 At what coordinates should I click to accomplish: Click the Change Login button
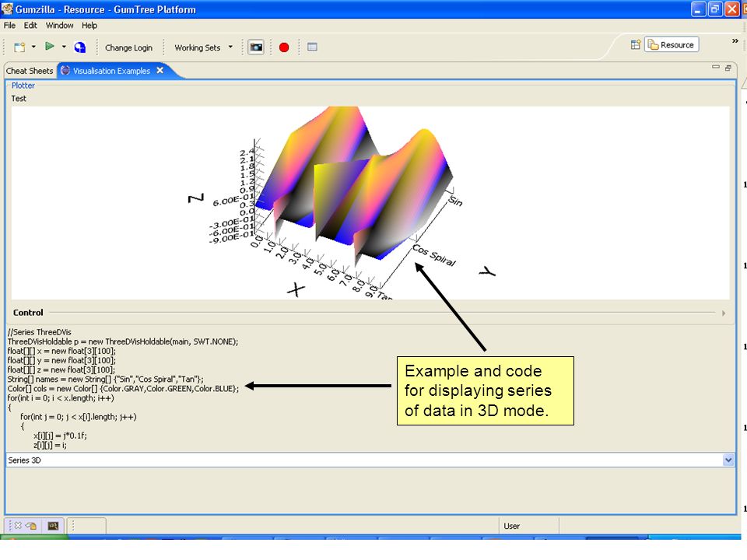tap(128, 47)
